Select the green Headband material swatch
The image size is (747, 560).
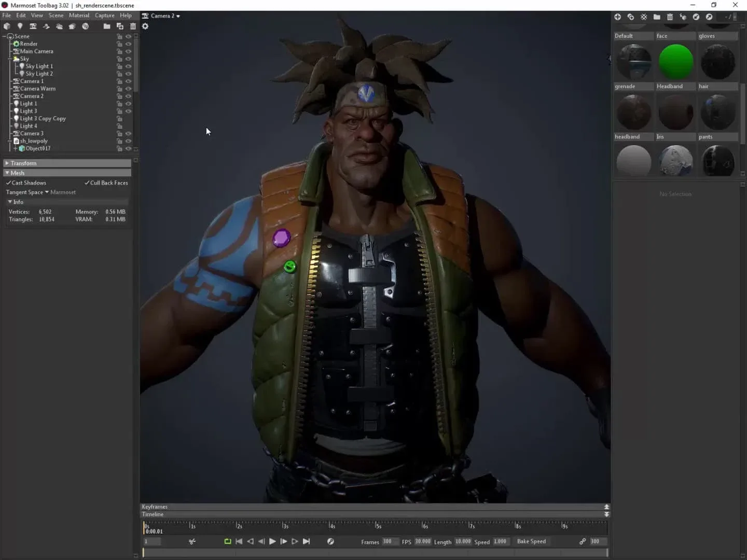[x=675, y=62]
